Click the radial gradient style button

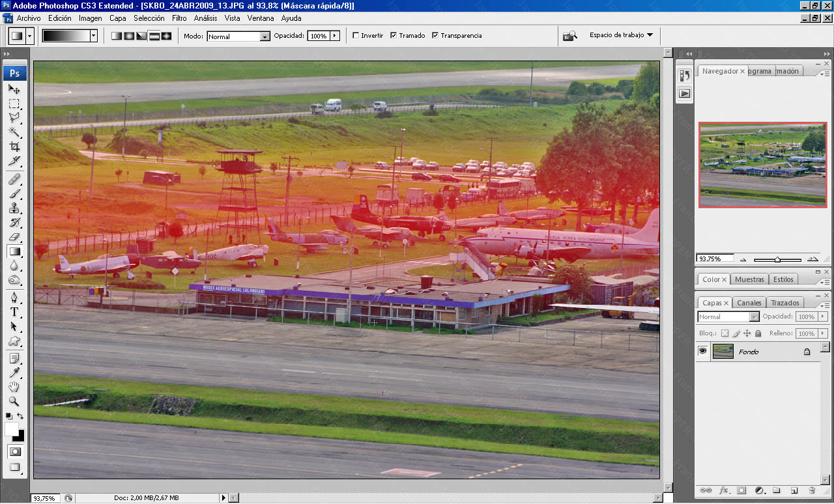pos(129,36)
